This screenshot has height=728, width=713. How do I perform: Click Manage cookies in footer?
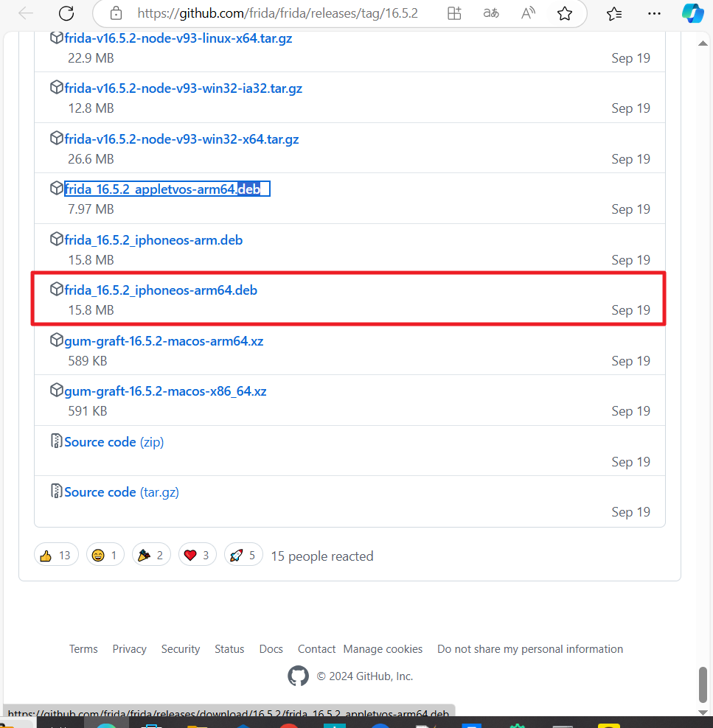tap(383, 649)
